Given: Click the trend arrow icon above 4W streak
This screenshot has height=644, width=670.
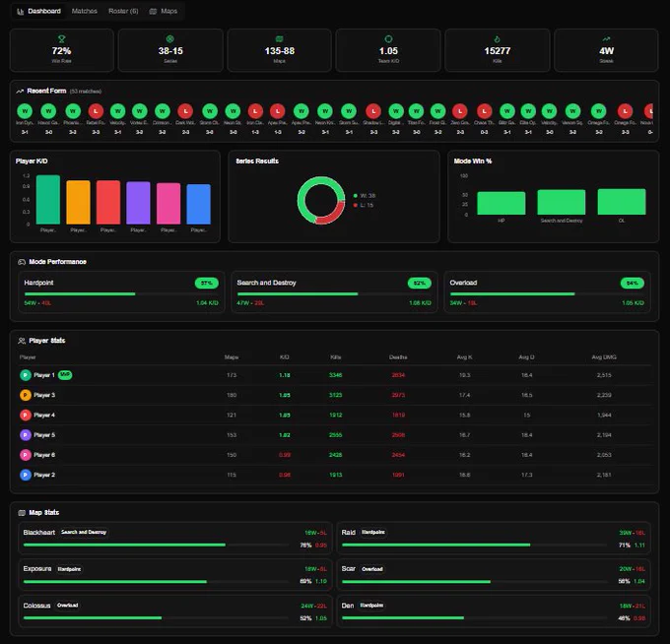Looking at the screenshot, I should [x=606, y=38].
